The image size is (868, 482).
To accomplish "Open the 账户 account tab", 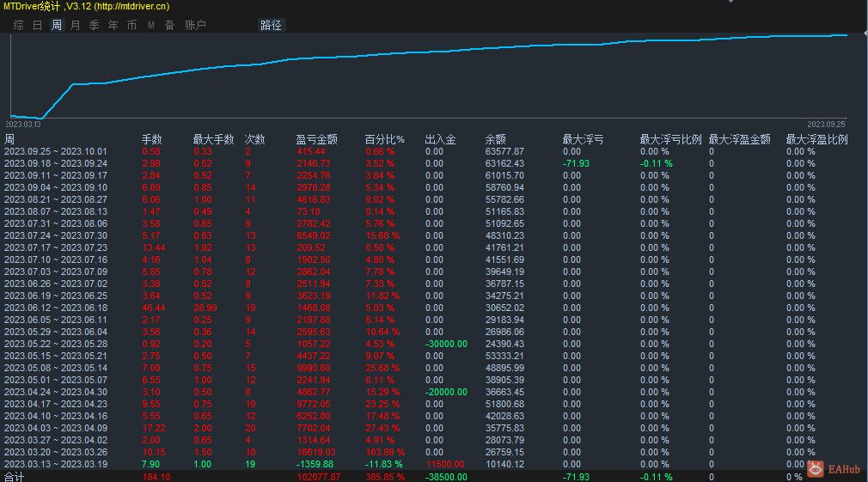I will (195, 25).
